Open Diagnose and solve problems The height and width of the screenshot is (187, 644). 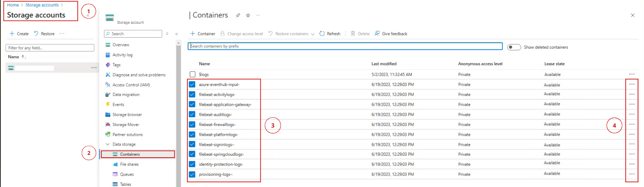tap(135, 74)
